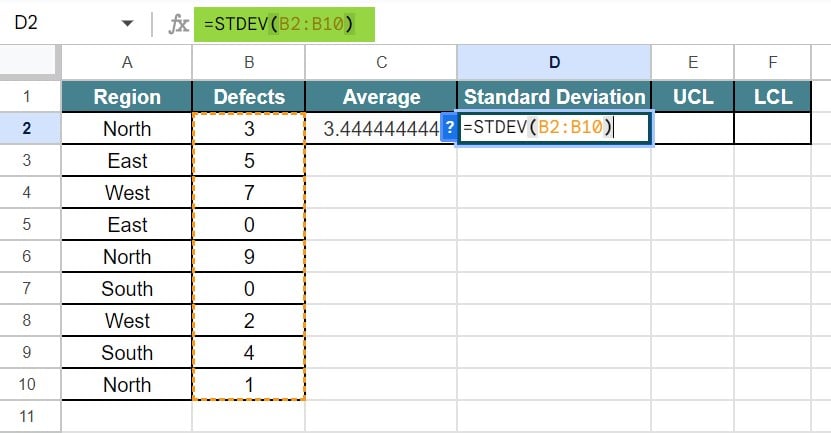Click North in row 6

(x=127, y=257)
